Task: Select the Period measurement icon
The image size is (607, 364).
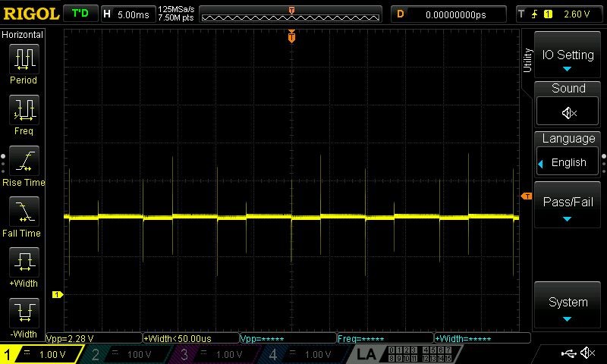Action: [24, 59]
